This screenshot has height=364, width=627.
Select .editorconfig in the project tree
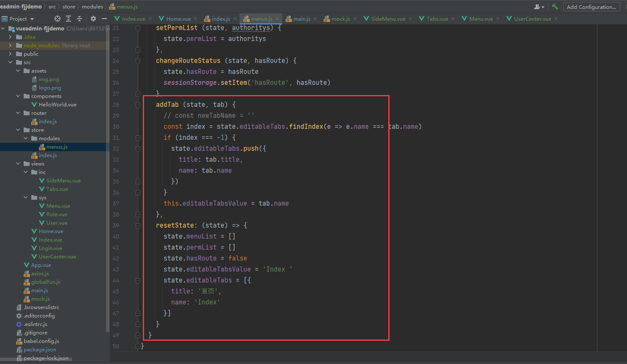pyautogui.click(x=39, y=316)
